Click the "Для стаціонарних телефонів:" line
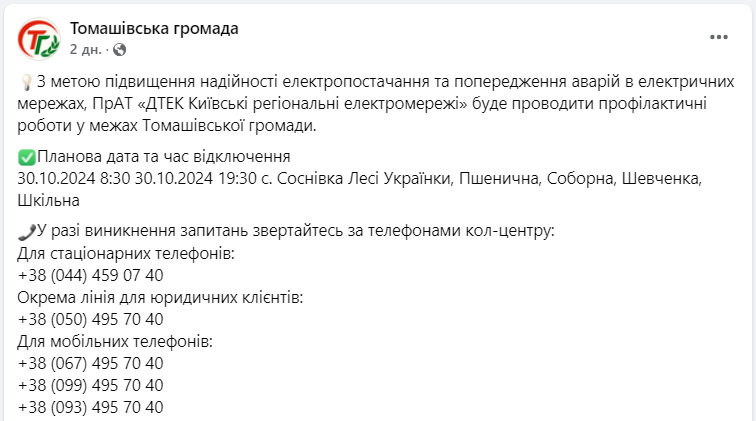This screenshot has width=756, height=421. click(x=126, y=254)
